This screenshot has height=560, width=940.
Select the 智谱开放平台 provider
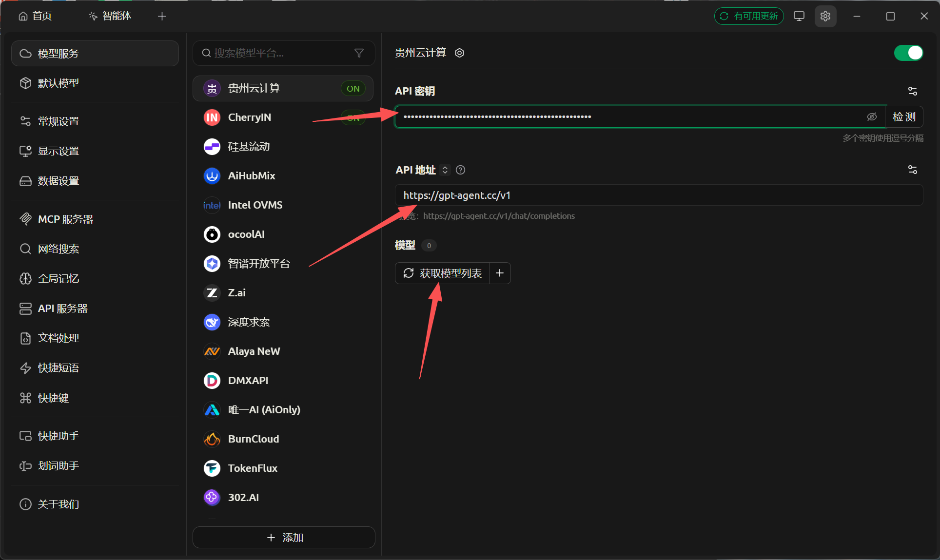click(x=283, y=264)
